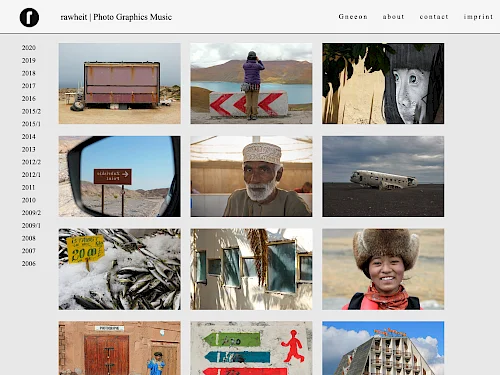Image resolution: width=500 pixels, height=375 pixels.
Task: Select the 2019 gallery year
Action: (29, 60)
